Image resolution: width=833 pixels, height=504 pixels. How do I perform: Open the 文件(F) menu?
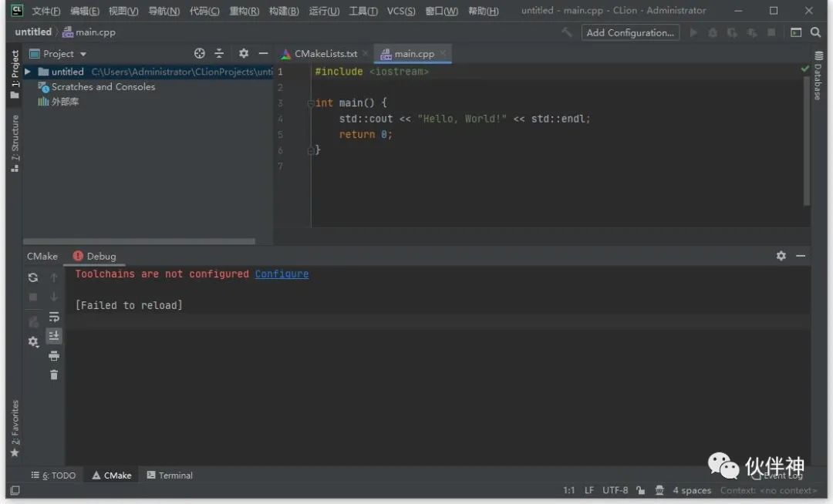click(46, 11)
